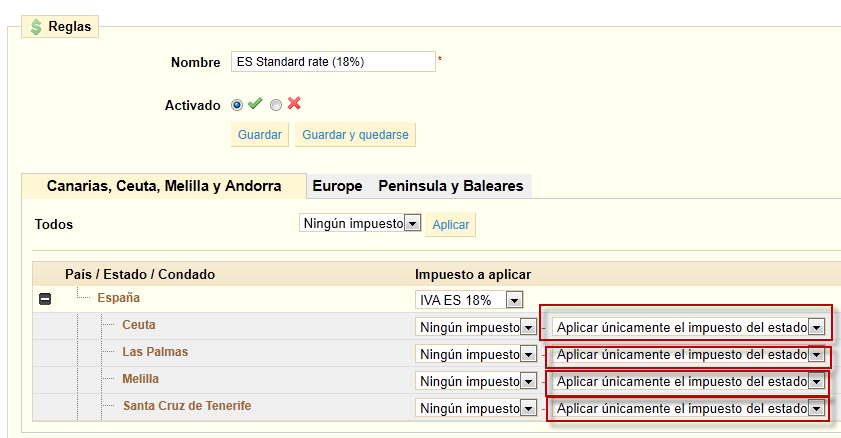This screenshot has width=841, height=438.
Task: Select Canarias, Ceuta, Melilla y Andorra tab
Action: coord(164,186)
